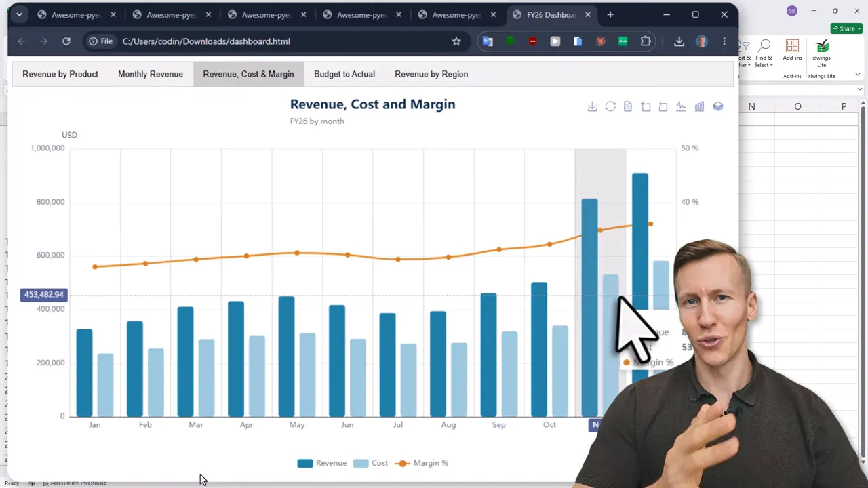
Task: Switch chart to line type icon
Action: [x=681, y=107]
